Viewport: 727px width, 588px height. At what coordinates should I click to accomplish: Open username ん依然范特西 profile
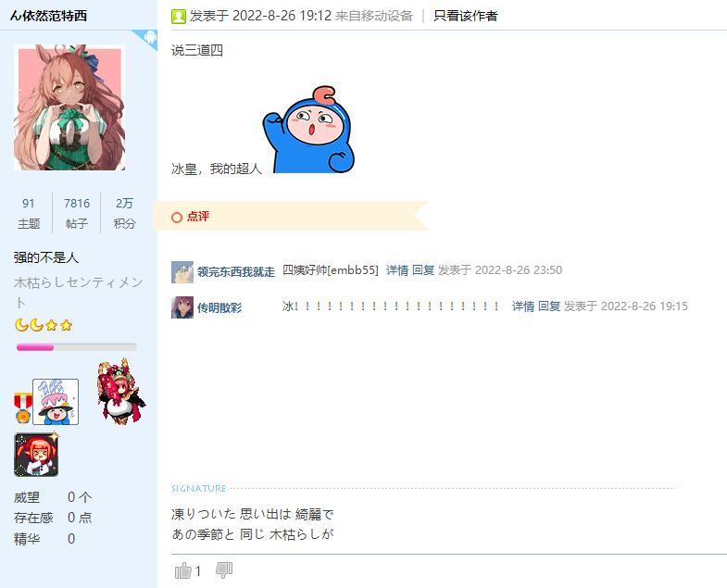pos(49,16)
